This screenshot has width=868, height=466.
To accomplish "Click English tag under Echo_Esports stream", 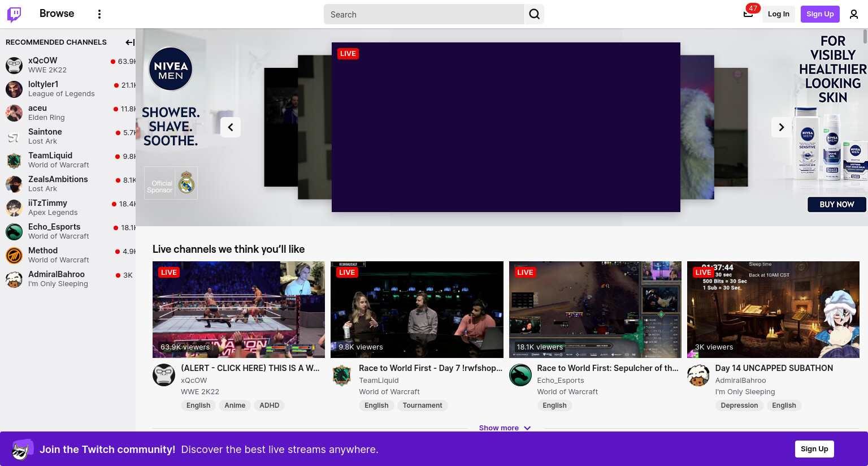I will [x=554, y=405].
